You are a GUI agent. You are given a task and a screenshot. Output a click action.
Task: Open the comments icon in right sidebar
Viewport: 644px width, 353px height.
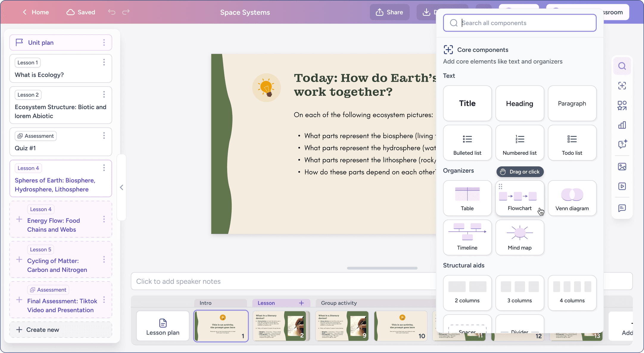pyautogui.click(x=622, y=208)
